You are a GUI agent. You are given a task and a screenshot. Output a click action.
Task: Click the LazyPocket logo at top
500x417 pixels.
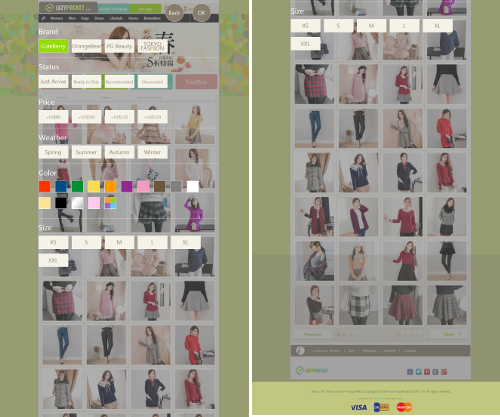[68, 7]
